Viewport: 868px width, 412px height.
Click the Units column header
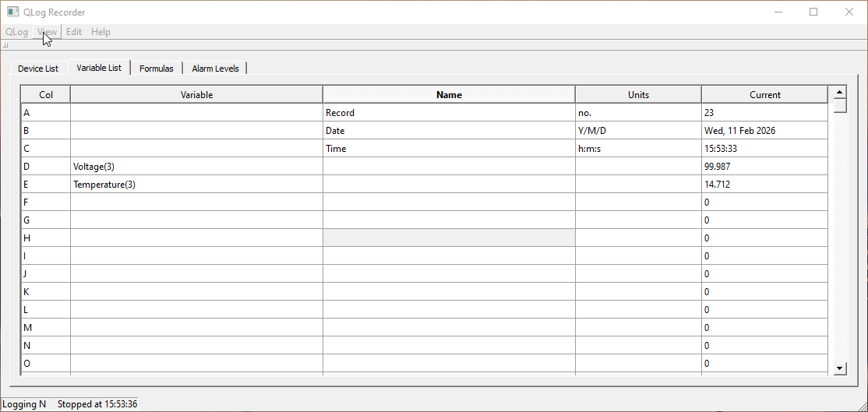638,95
